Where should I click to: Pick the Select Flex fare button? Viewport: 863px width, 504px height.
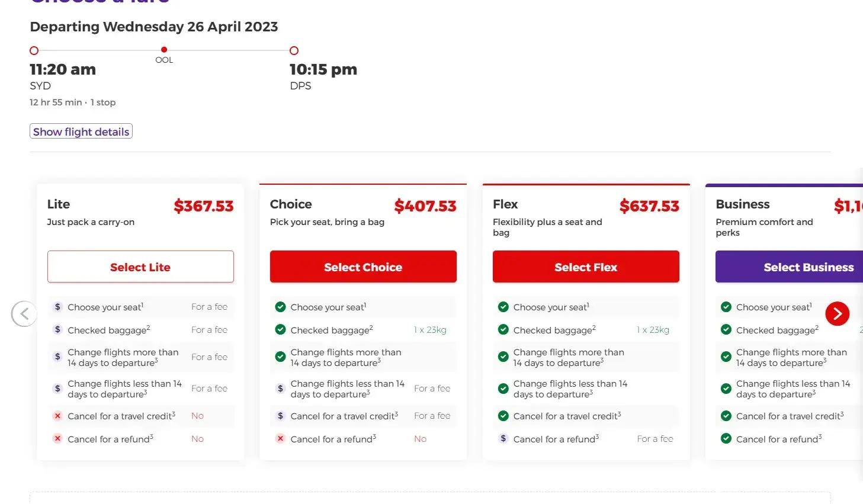[586, 267]
